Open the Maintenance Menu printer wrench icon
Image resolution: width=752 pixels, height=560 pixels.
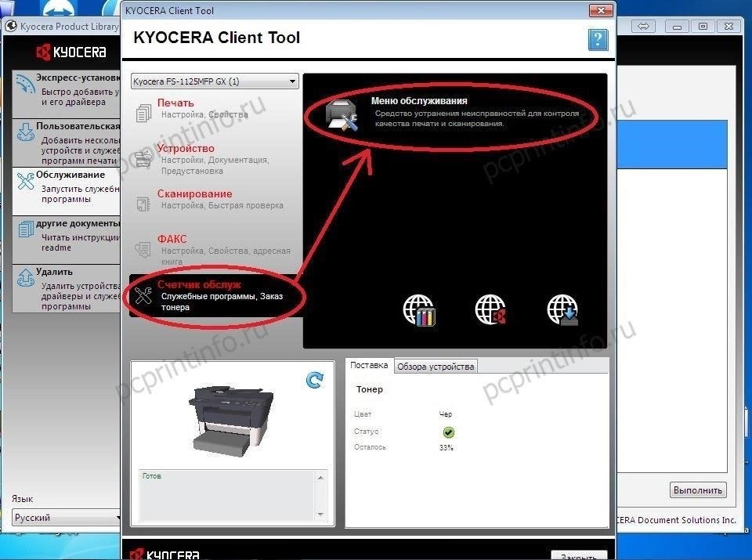pos(342,115)
